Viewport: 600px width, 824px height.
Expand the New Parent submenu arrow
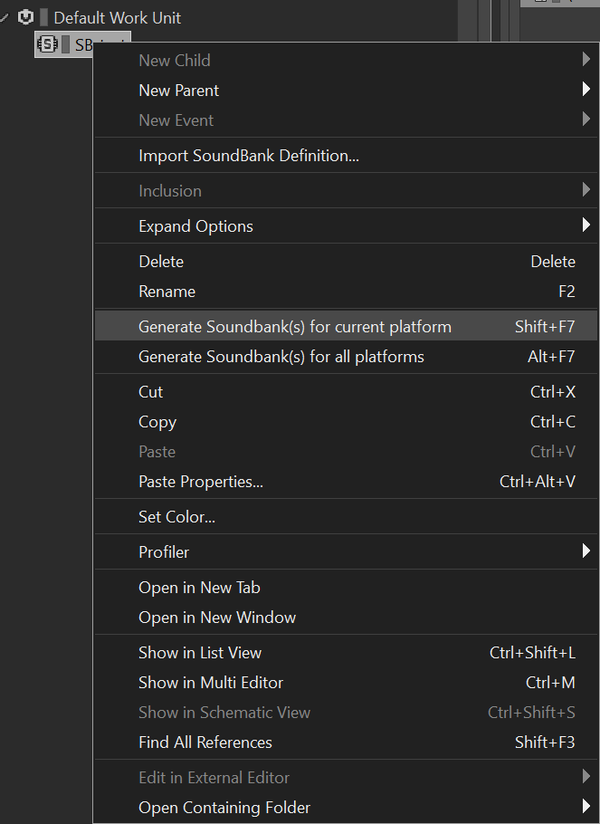click(x=585, y=90)
